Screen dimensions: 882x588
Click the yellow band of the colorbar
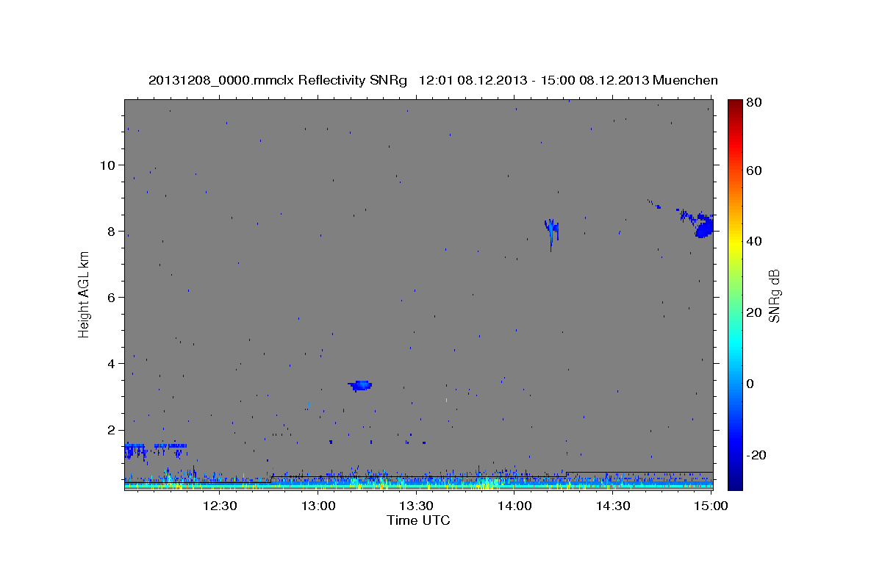pyautogui.click(x=734, y=243)
